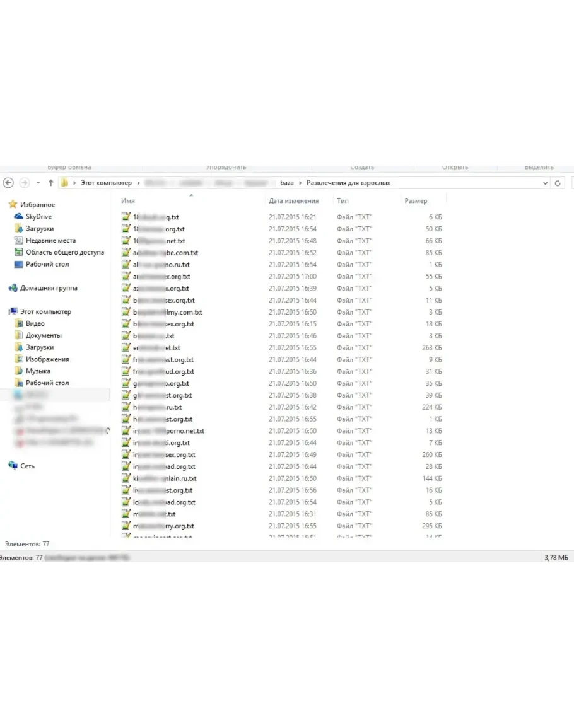The width and height of the screenshot is (574, 728).
Task: Refresh the current folder view
Action: click(x=558, y=183)
